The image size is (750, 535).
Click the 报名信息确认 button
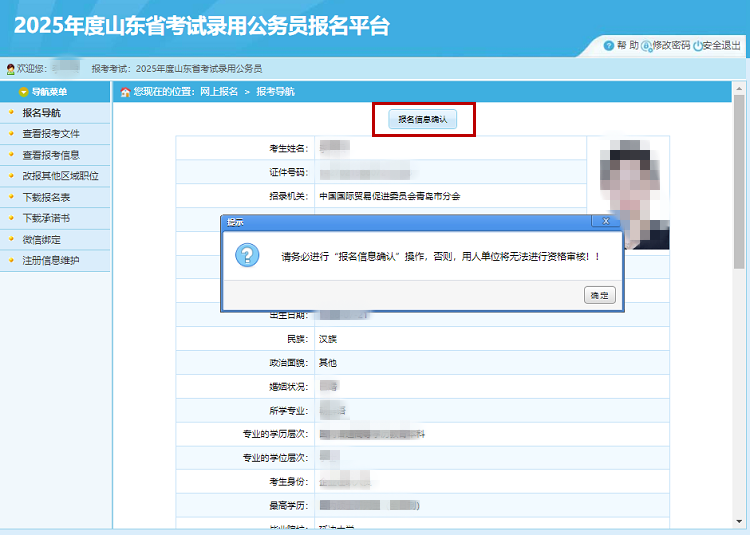point(422,119)
